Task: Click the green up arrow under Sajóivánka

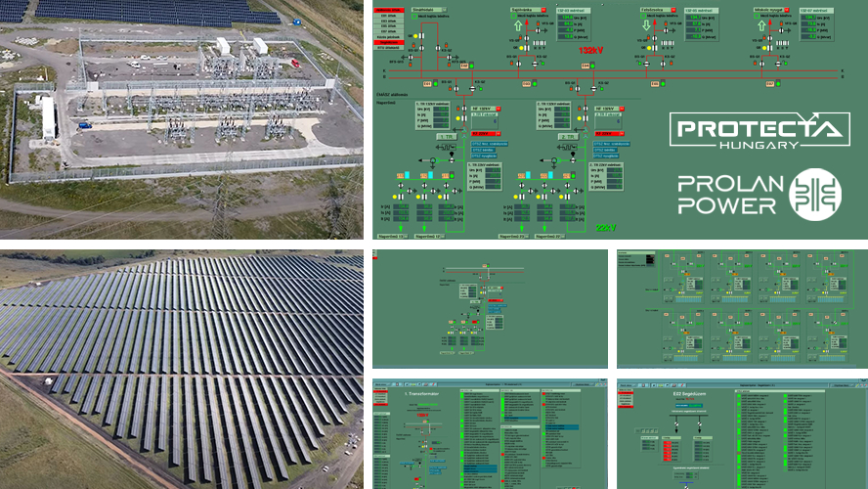Action: [x=518, y=26]
